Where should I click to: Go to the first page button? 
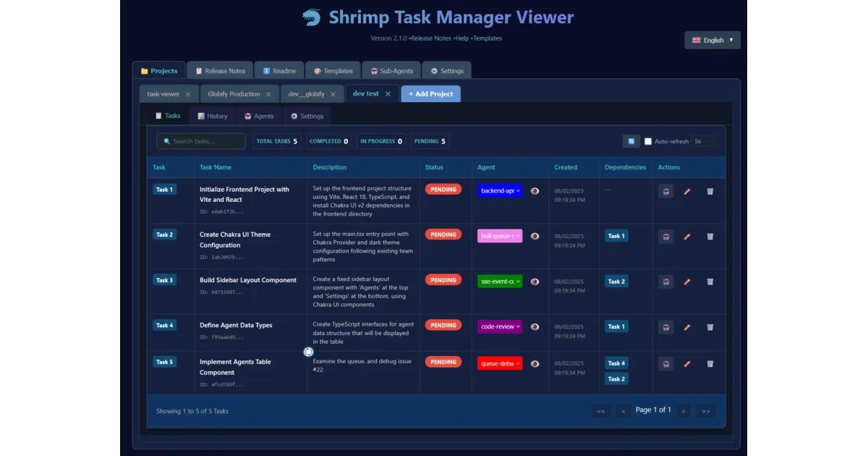click(x=600, y=411)
